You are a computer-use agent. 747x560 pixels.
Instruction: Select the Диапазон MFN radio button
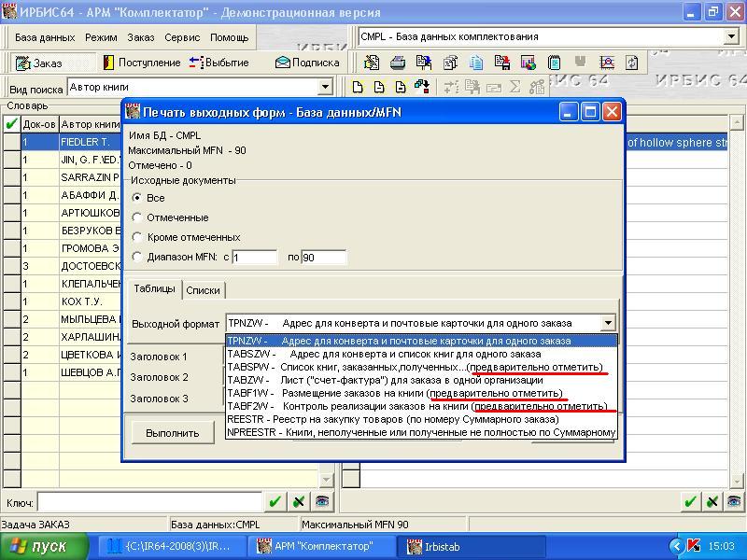click(137, 257)
